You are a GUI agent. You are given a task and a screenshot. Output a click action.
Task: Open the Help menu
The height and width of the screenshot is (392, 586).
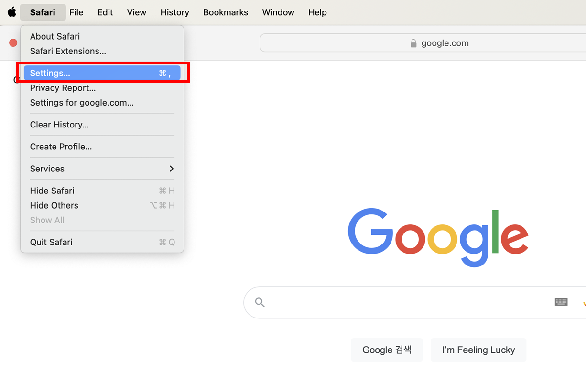click(317, 12)
